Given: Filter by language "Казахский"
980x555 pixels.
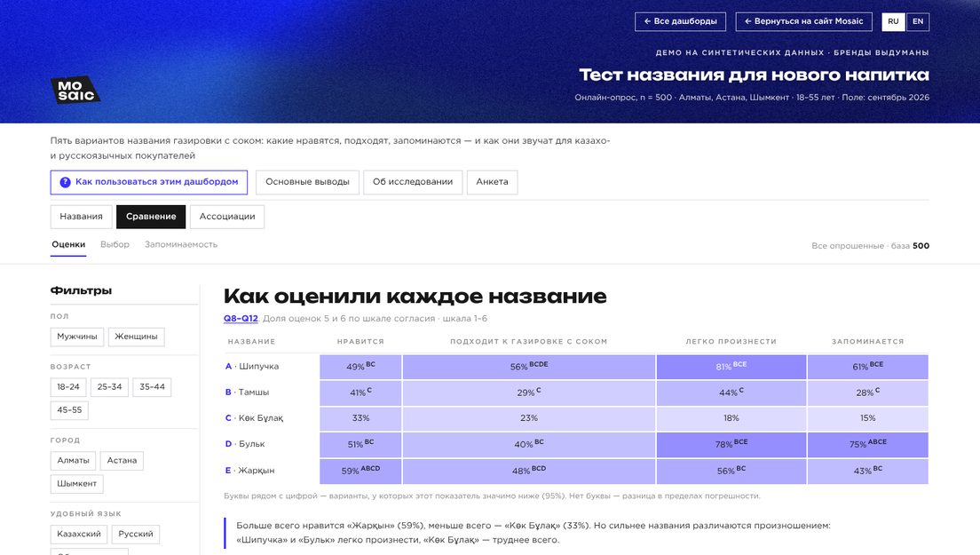Looking at the screenshot, I should click(x=79, y=535).
